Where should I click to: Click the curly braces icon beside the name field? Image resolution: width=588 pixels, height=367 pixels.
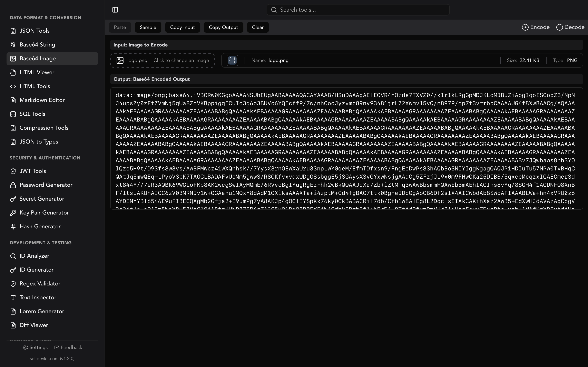point(232,60)
